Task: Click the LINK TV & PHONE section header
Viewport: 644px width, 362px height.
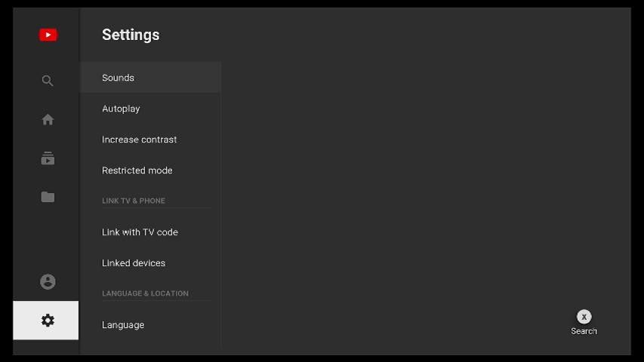Action: click(134, 201)
